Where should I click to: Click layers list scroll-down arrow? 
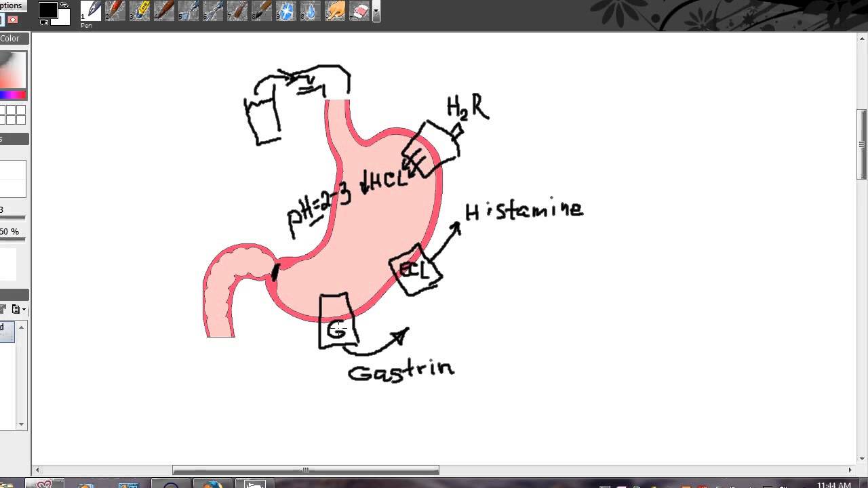pos(22,424)
